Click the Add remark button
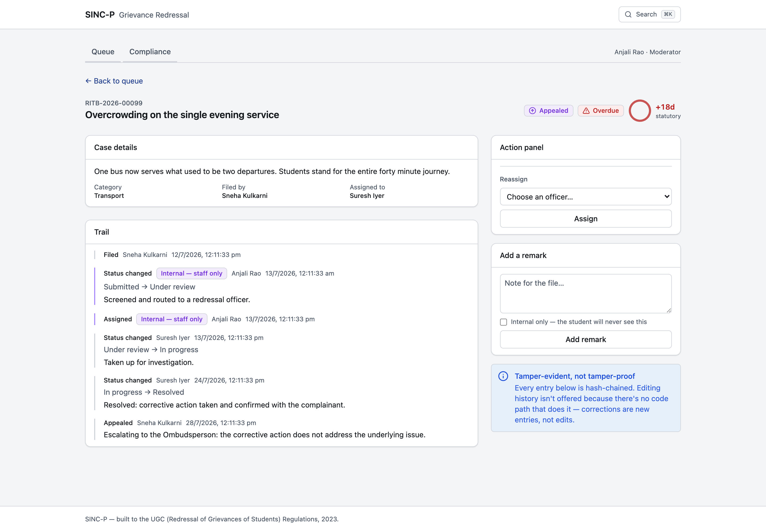766x532 pixels. point(586,339)
